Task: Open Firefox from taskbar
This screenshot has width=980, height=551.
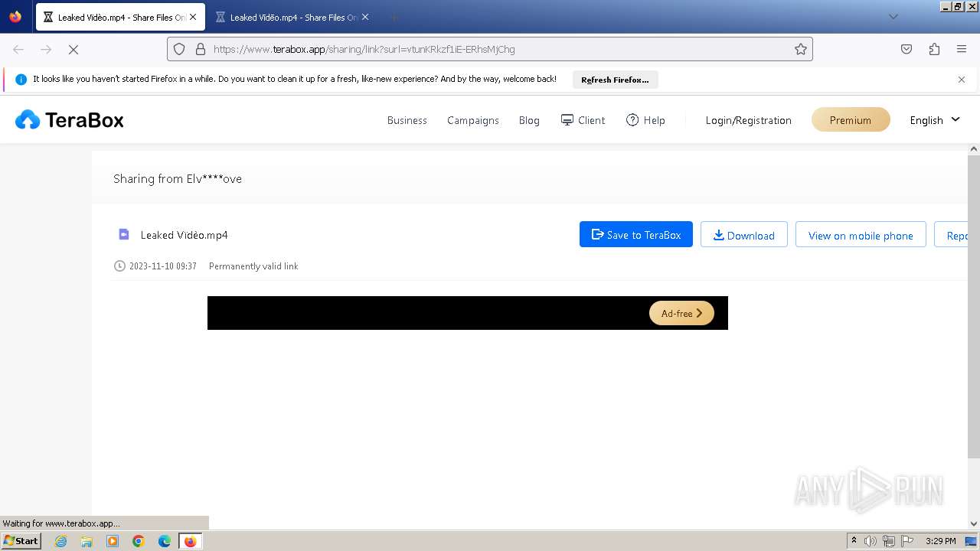Action: tap(190, 541)
